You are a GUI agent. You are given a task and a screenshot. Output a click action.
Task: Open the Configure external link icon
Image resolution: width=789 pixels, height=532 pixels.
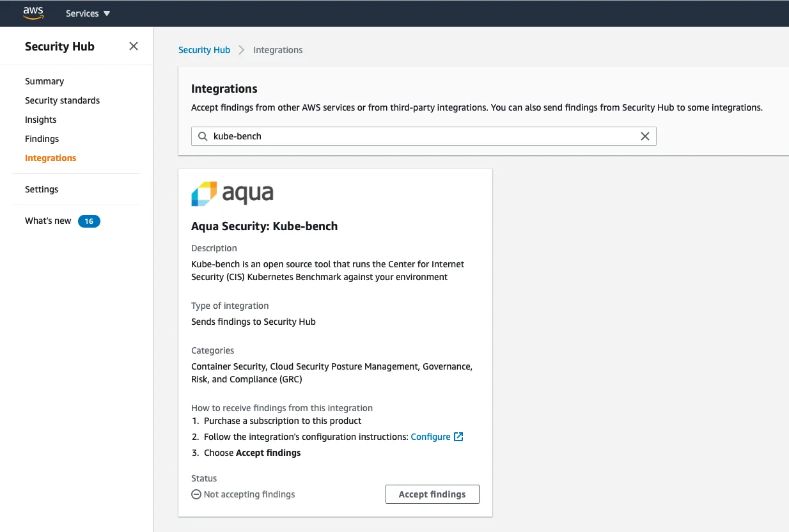(x=458, y=437)
